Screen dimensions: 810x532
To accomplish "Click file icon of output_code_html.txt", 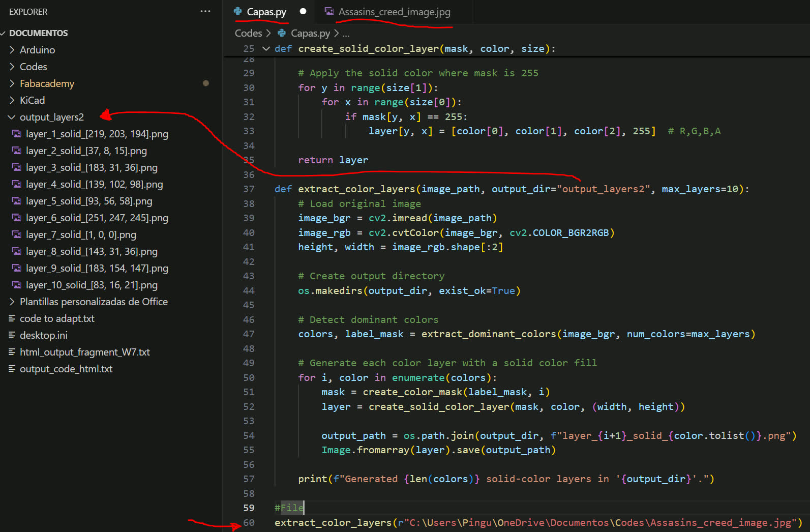I will pos(12,369).
